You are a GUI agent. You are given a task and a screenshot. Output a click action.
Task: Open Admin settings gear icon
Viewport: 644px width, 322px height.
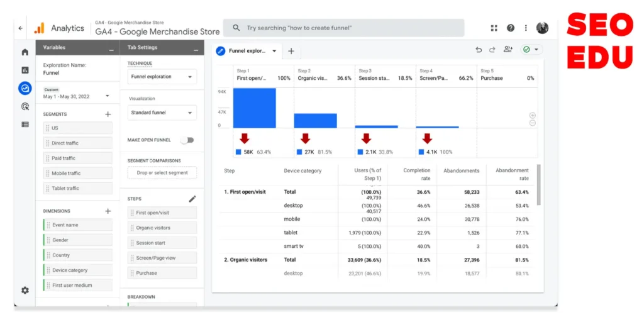(25, 290)
